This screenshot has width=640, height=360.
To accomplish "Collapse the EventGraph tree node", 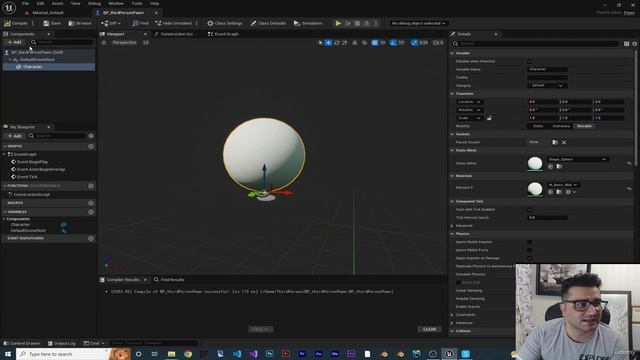I will [4, 154].
